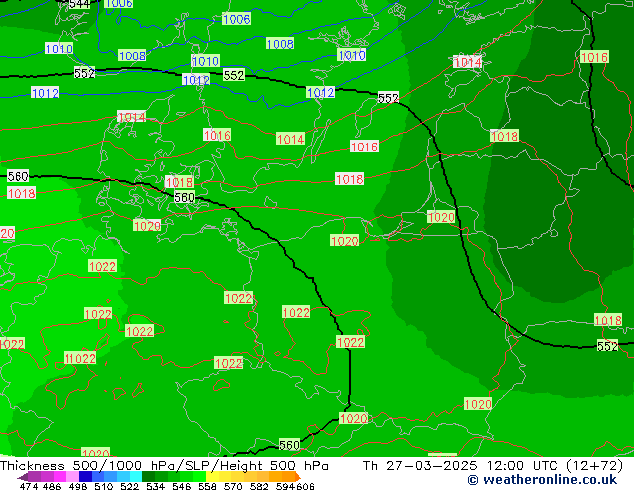Click the map title starting with 'Thickness 500/1000'

(164, 466)
